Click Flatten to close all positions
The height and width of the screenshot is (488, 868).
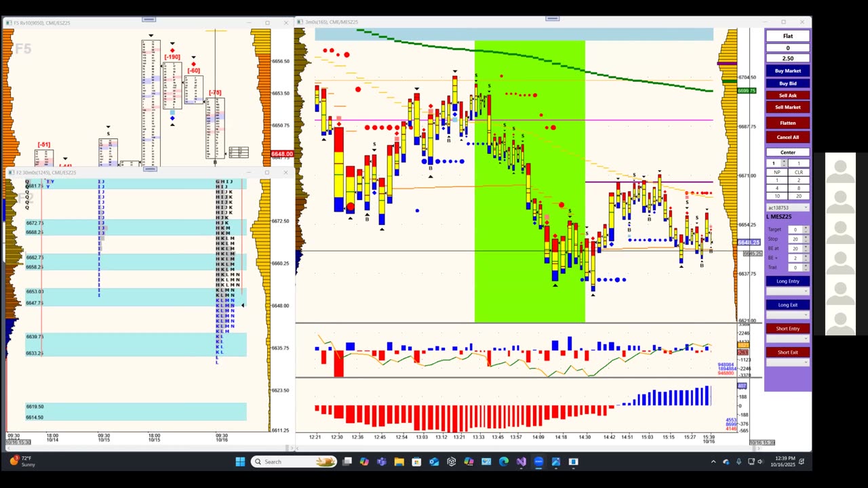click(788, 123)
